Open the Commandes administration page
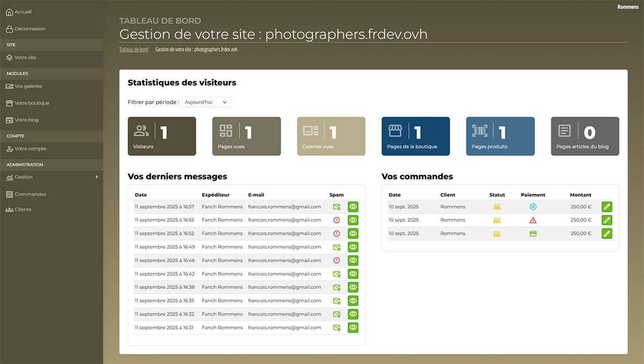This screenshot has height=364, width=644. tap(30, 194)
